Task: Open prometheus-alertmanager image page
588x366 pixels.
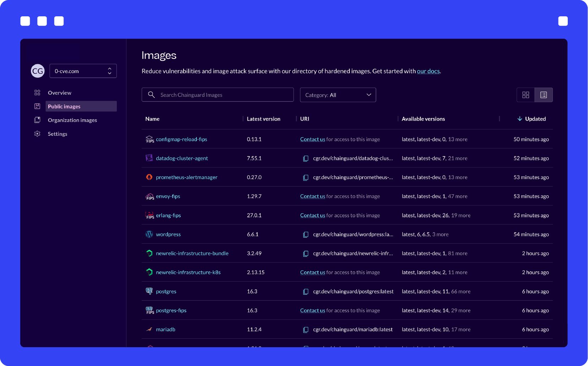Action: pyautogui.click(x=186, y=177)
